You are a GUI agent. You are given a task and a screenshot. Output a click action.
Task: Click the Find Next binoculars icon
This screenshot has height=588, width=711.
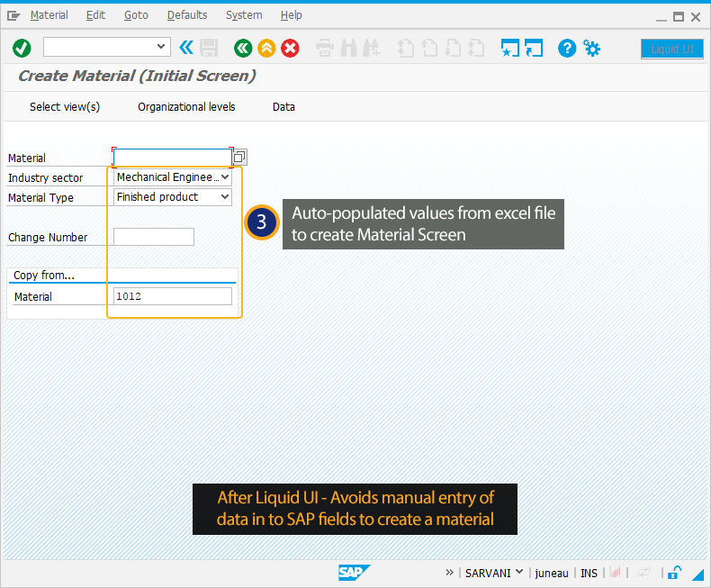pos(372,48)
